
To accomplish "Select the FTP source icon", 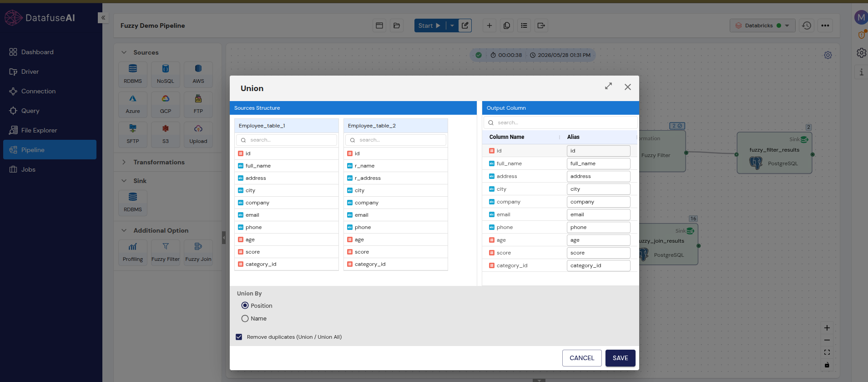I will point(198,104).
